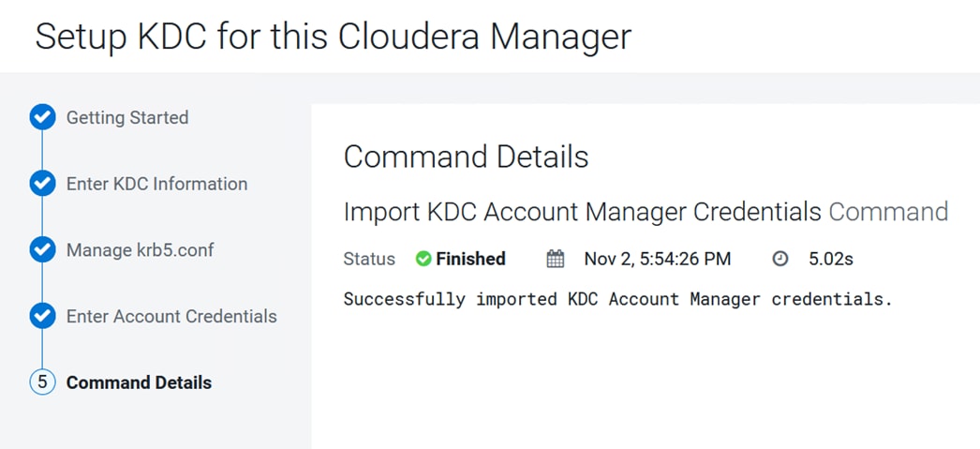Click the step 5 circle icon
The width and height of the screenshot is (980, 449).
click(42, 382)
